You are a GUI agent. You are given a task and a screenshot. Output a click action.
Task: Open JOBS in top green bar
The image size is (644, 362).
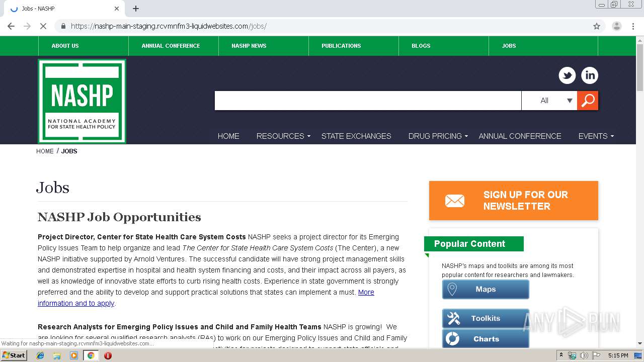pos(509,46)
